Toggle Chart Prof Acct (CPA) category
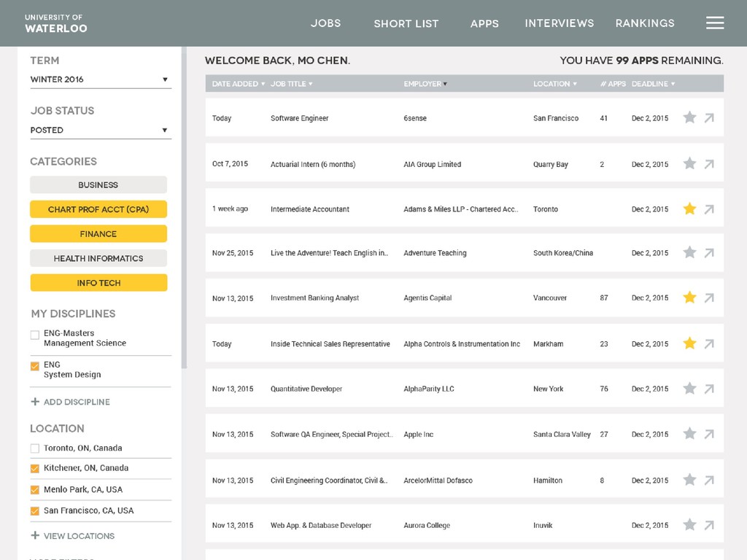 pyautogui.click(x=98, y=209)
